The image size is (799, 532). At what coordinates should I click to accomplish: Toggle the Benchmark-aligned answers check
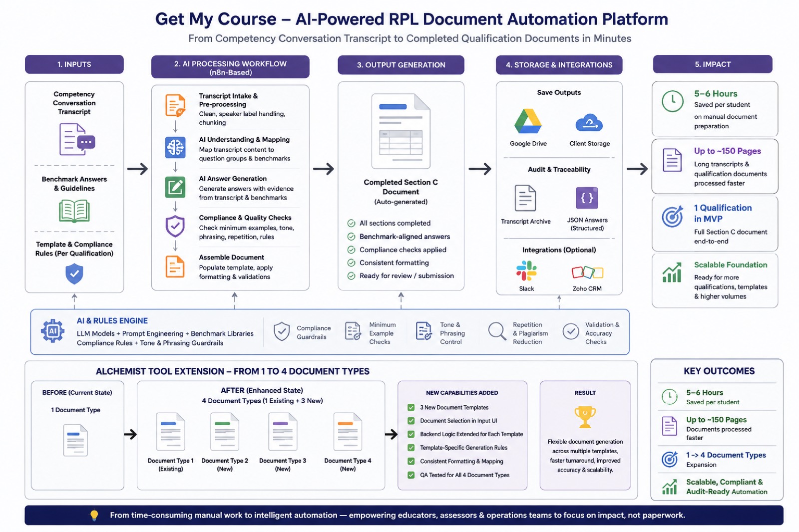coord(351,237)
